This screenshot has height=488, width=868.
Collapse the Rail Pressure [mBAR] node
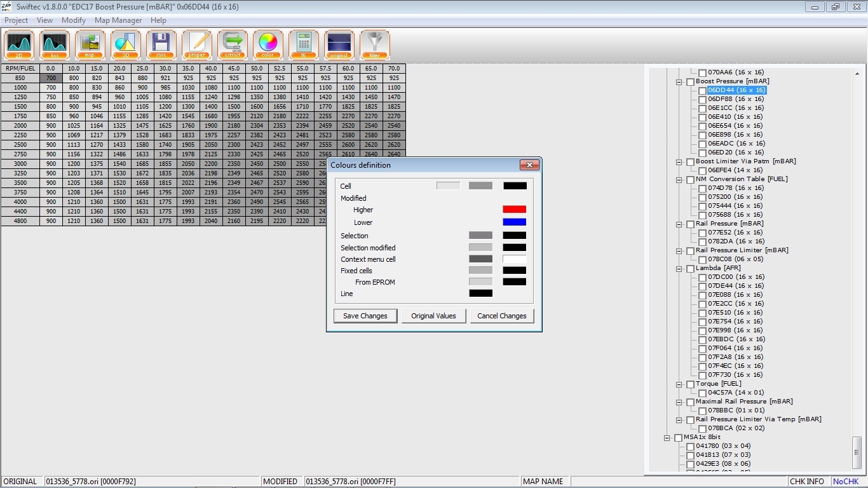pyautogui.click(x=679, y=224)
